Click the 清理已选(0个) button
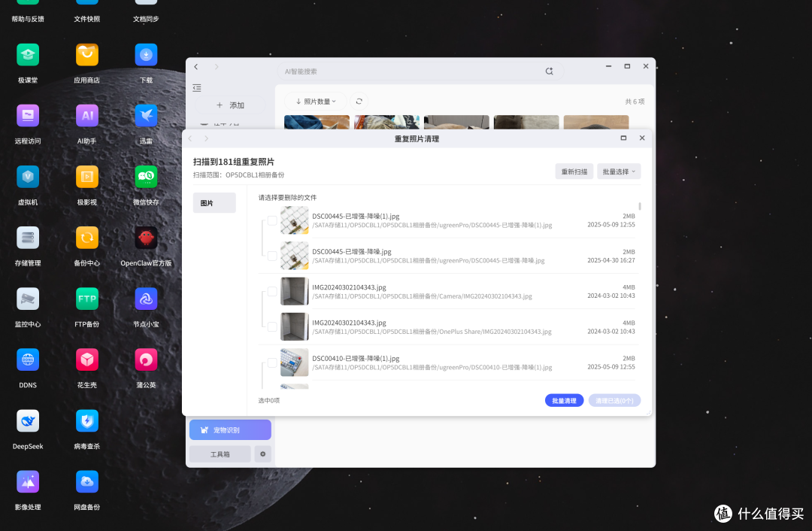The image size is (812, 531). tap(615, 400)
